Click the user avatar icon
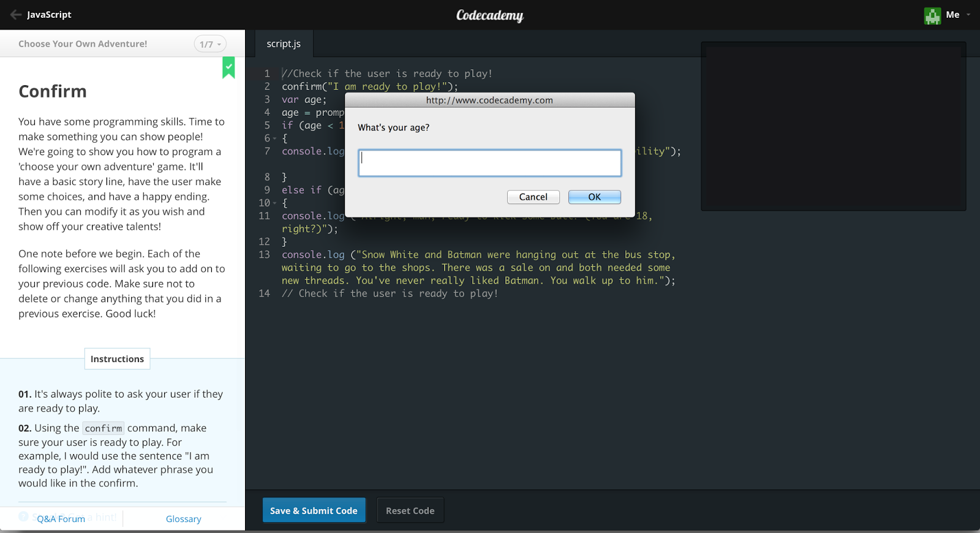This screenshot has width=980, height=533. (932, 15)
